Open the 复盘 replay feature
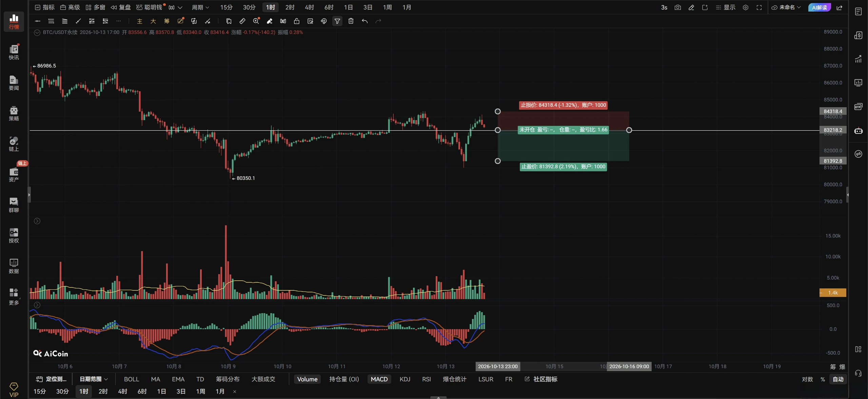This screenshot has height=399, width=868. pos(121,7)
